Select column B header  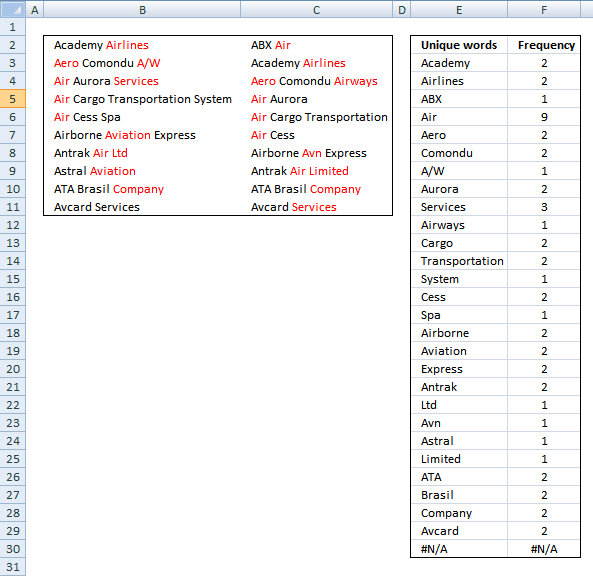[x=142, y=10]
